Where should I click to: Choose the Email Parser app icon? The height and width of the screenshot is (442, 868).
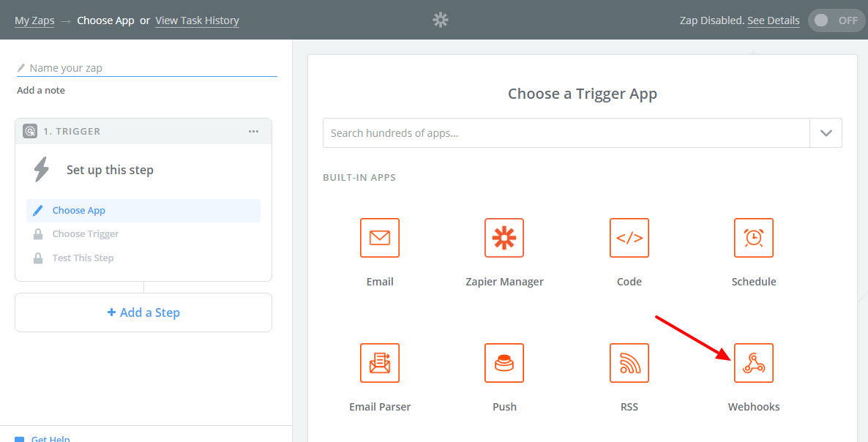point(380,363)
